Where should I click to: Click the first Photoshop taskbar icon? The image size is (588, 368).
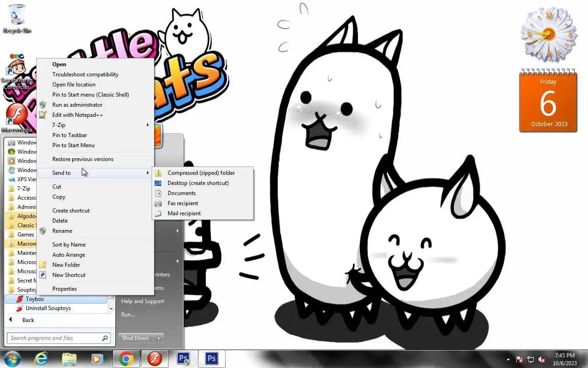[183, 359]
